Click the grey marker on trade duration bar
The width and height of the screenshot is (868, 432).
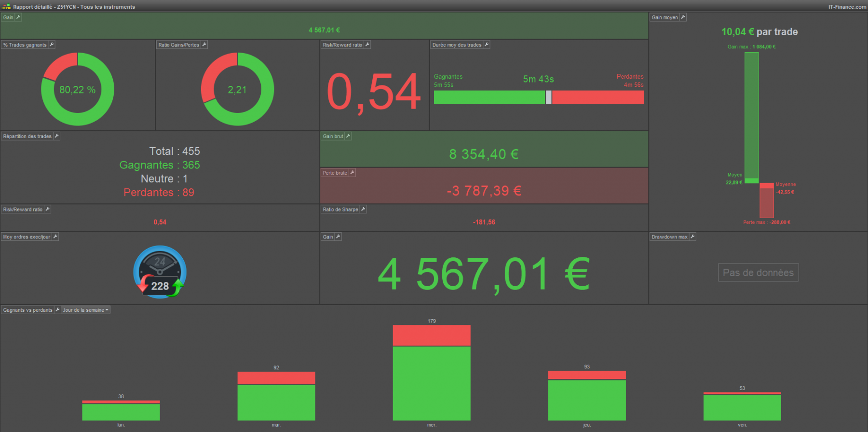(x=548, y=98)
